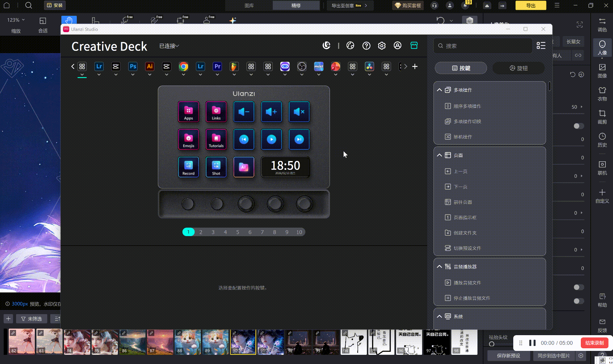Image resolution: width=613 pixels, height=364 pixels.
Task: Open the Chrome profile icon
Action: [x=183, y=67]
